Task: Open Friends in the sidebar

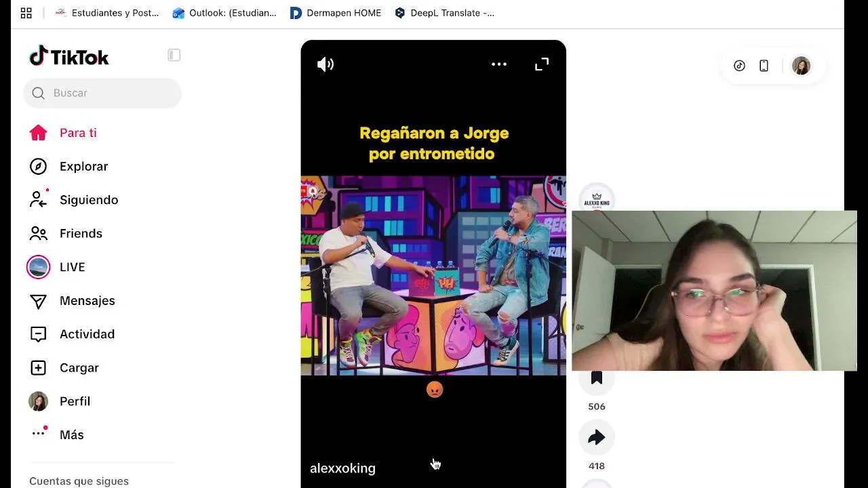Action: tap(66, 234)
